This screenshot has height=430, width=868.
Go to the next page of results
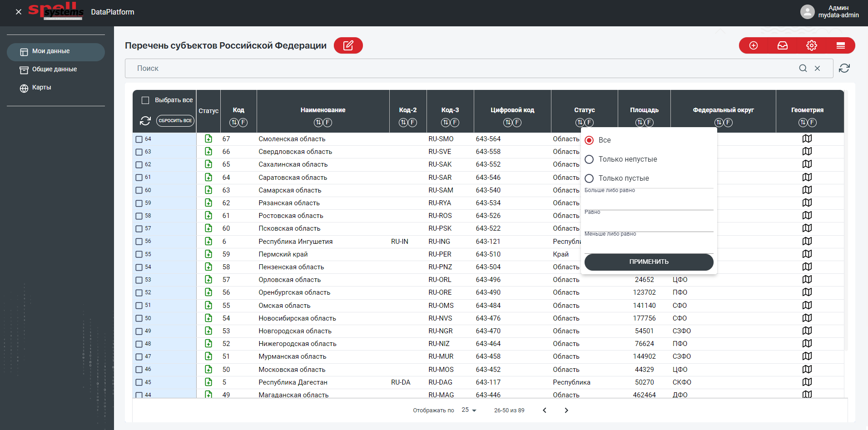[566, 410]
